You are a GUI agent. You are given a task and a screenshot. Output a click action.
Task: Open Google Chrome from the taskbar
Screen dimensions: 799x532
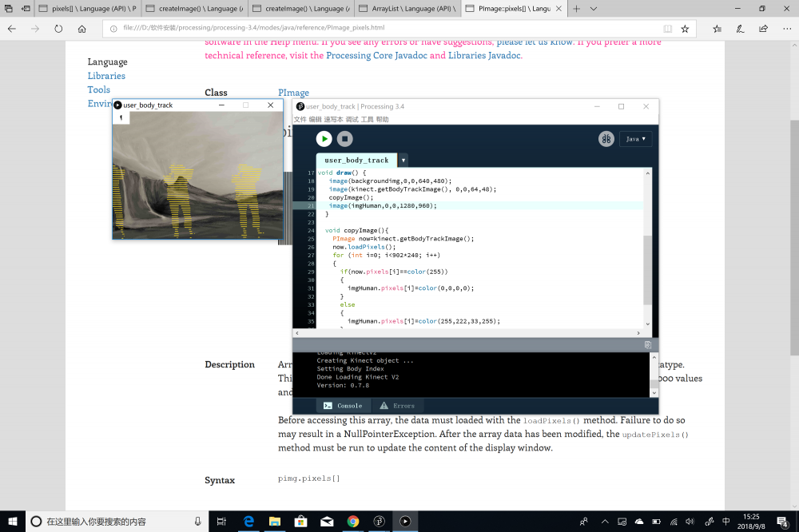tap(352, 522)
